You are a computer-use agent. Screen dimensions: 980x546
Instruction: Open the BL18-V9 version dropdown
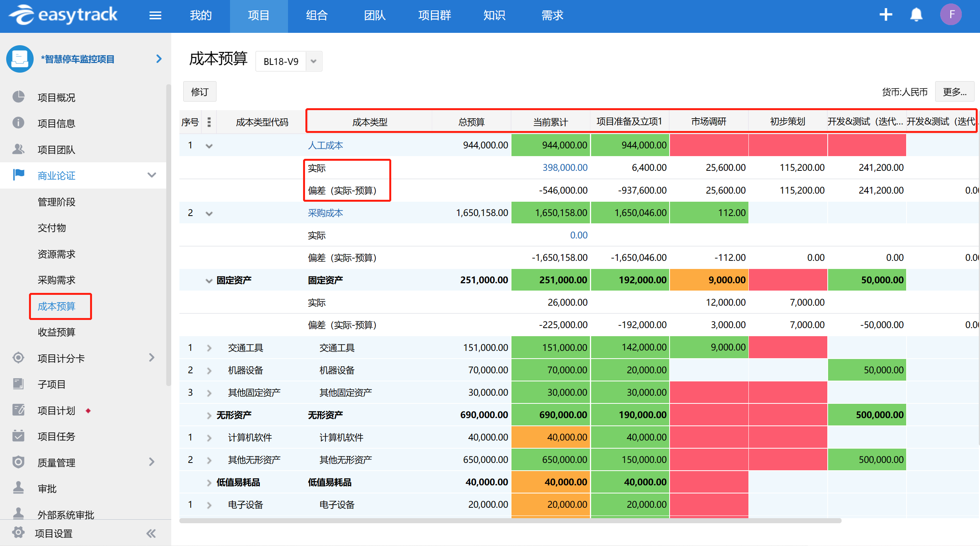pyautogui.click(x=314, y=61)
